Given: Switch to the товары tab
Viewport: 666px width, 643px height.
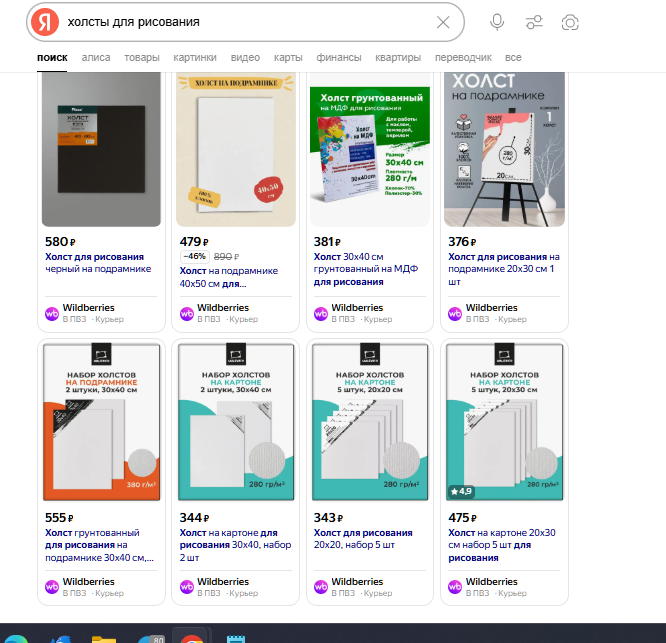Looking at the screenshot, I should coord(141,58).
